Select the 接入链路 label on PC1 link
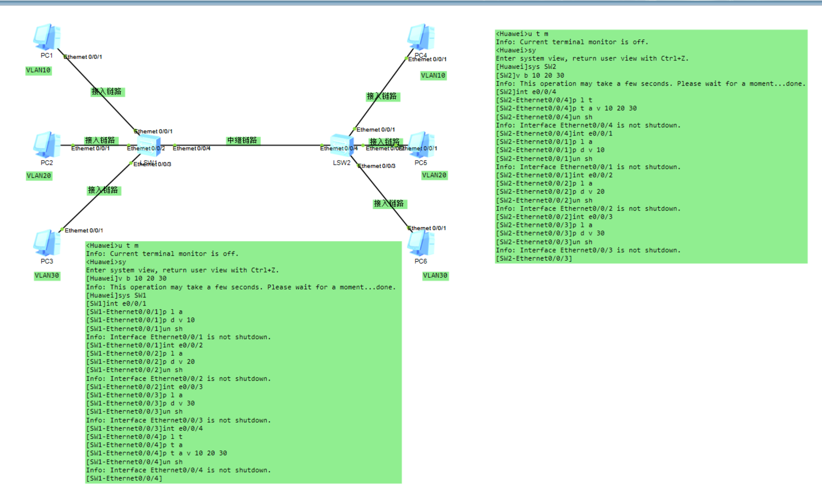Screen dimensions: 822x504 point(107,92)
